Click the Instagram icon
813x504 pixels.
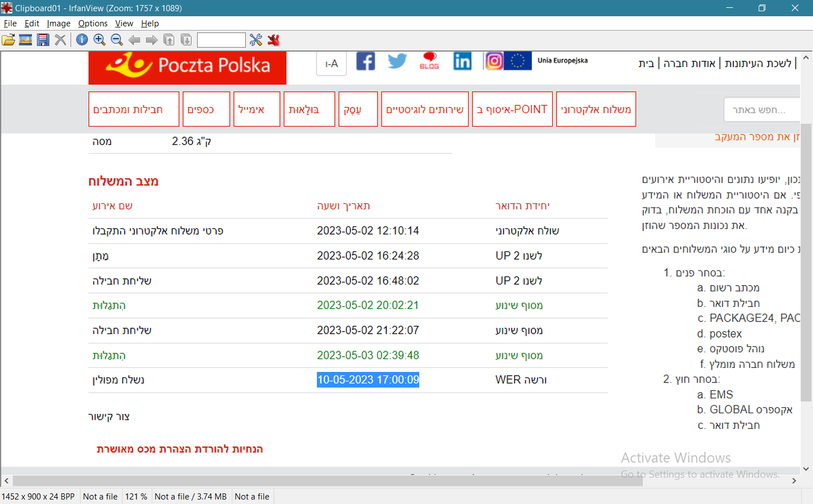coord(494,60)
